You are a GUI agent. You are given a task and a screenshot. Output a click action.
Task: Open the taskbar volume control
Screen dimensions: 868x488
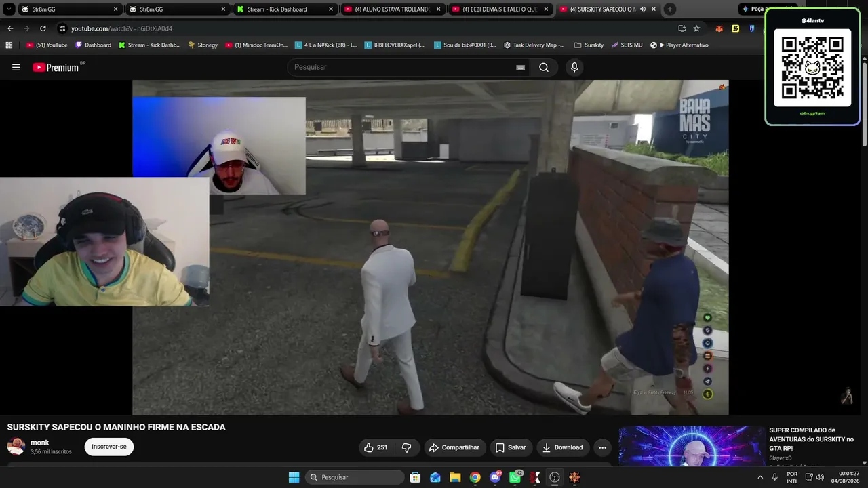821,477
